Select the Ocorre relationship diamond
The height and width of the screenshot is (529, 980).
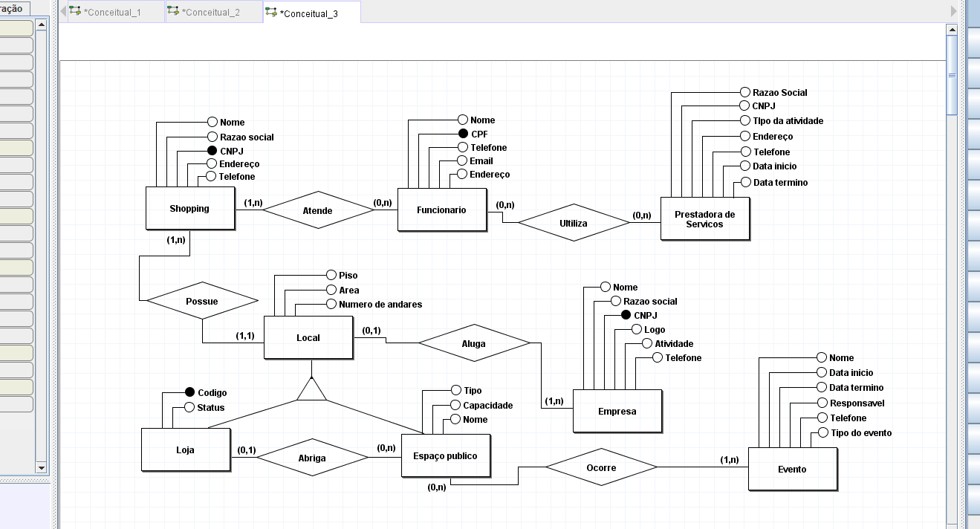(x=601, y=467)
